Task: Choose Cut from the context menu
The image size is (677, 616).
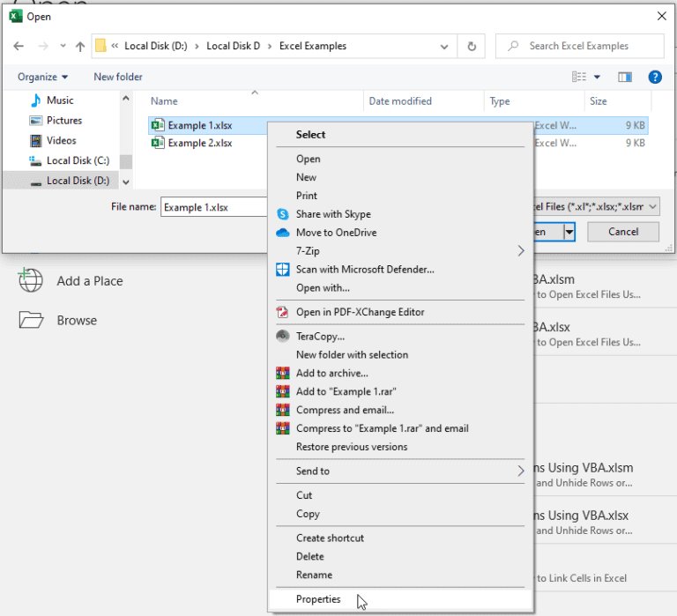Action: pyautogui.click(x=304, y=495)
